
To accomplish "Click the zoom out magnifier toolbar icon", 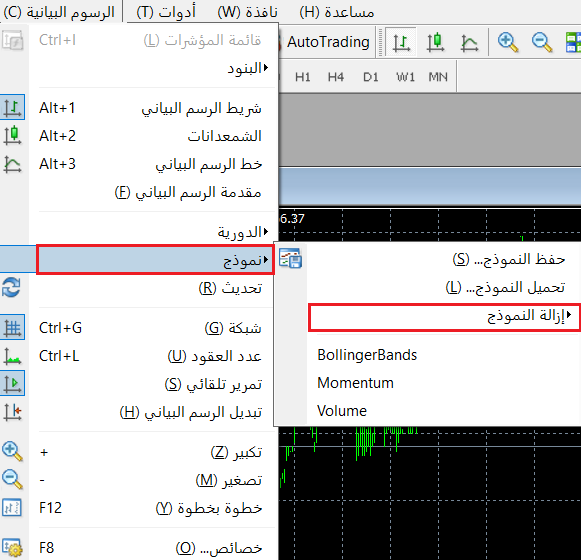I will [x=542, y=42].
